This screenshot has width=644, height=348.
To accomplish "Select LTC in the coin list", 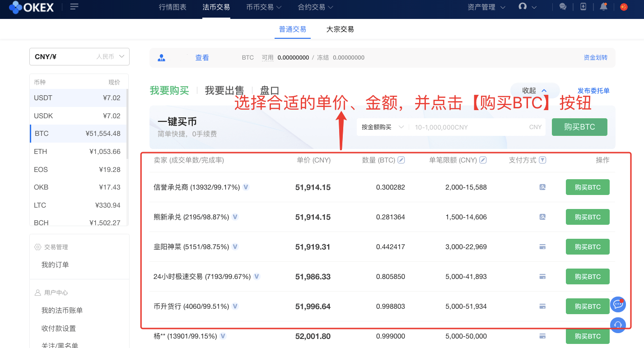I will click(79, 205).
